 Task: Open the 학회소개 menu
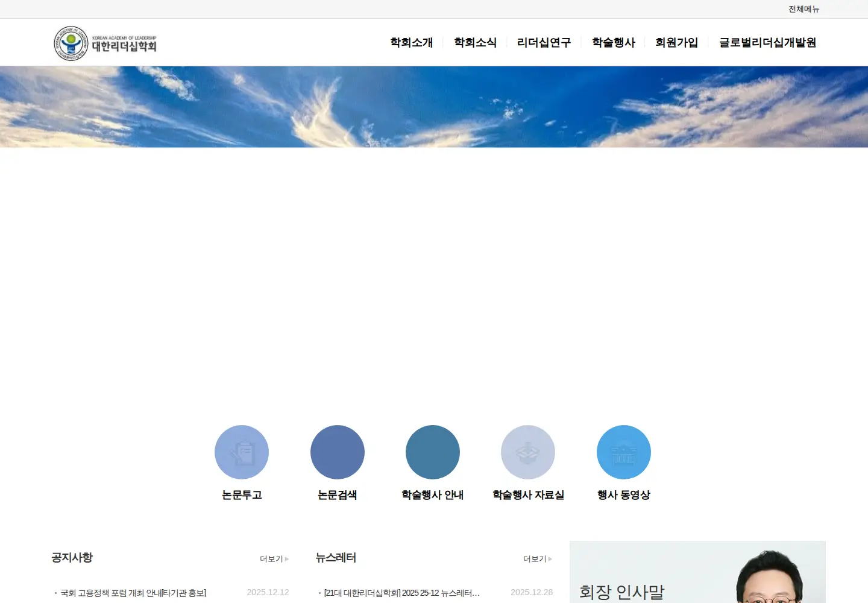point(412,42)
